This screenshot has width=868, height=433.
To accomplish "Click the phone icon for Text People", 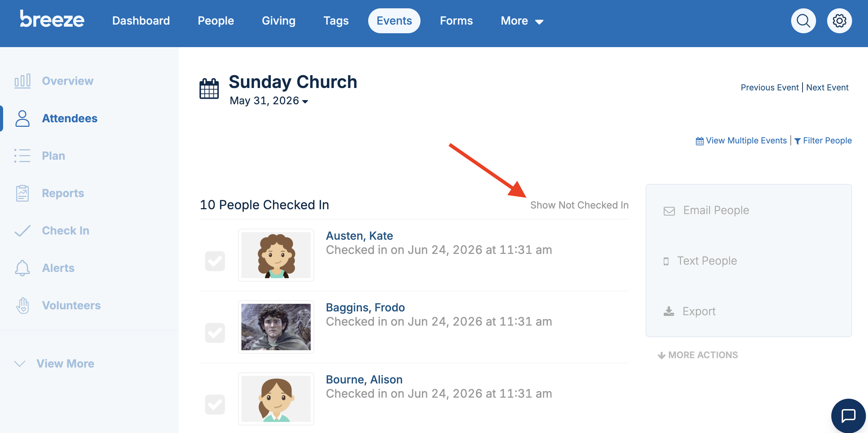I will pyautogui.click(x=666, y=261).
